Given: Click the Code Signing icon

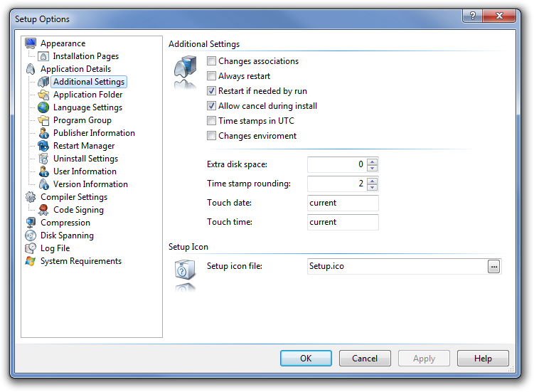Looking at the screenshot, I should 44,210.
